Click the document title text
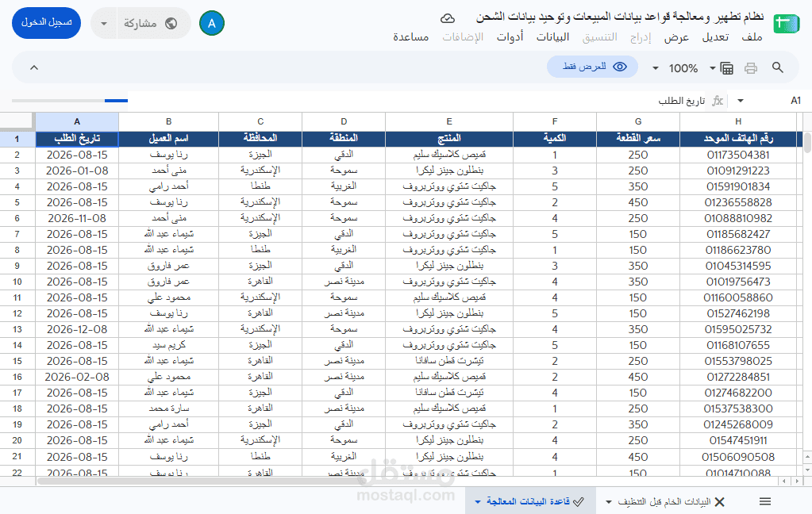This screenshot has width=812, height=514. point(620,17)
